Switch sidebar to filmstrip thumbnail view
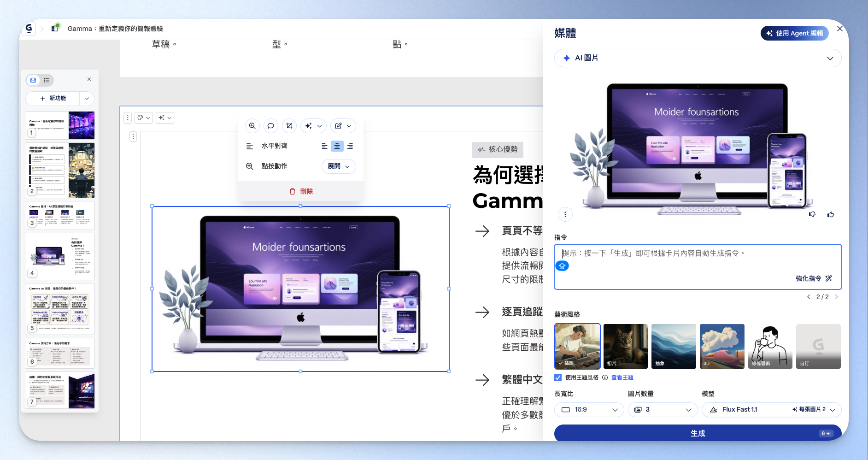Screen dimensions: 868x460 [x=33, y=80]
